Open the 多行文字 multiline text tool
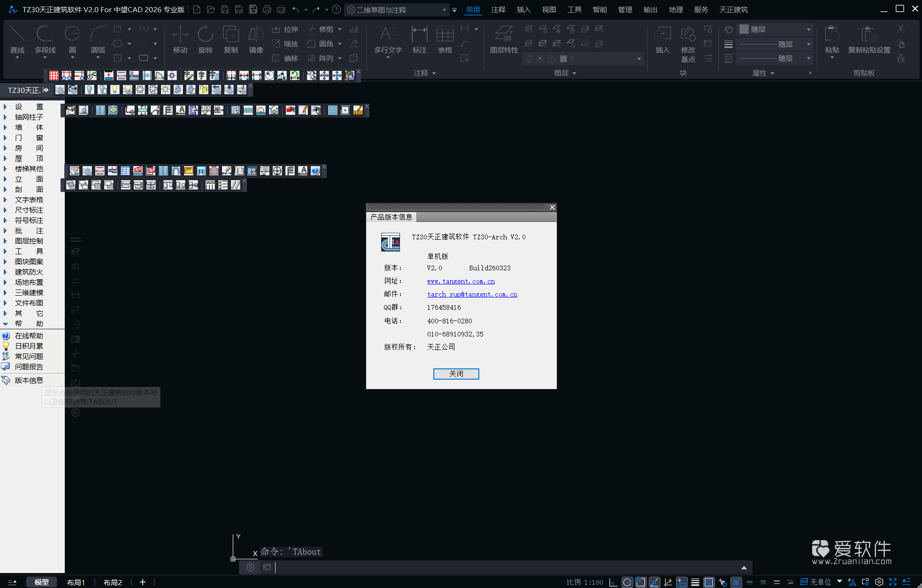Image resolution: width=922 pixels, height=588 pixels. coord(388,39)
